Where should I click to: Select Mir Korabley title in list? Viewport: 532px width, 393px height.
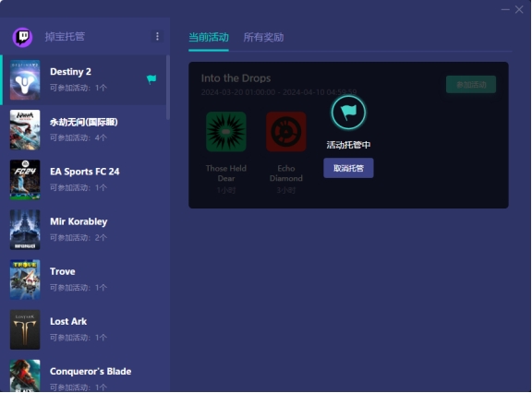(x=79, y=221)
